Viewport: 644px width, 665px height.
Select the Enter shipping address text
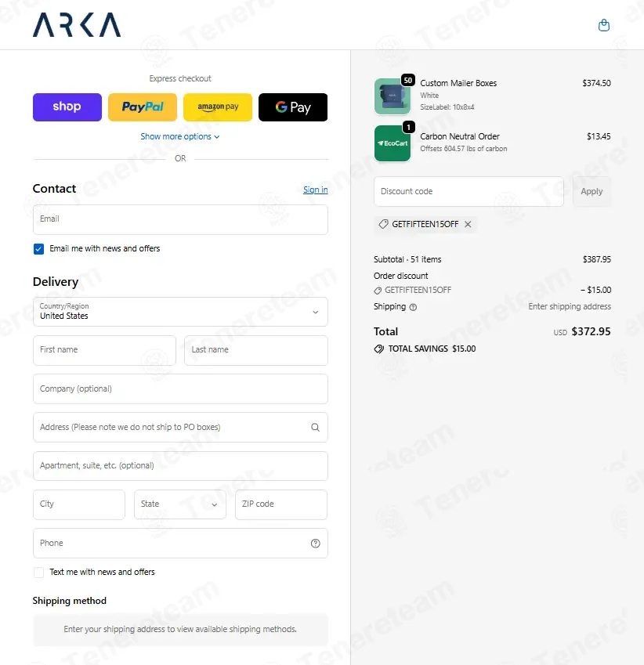[x=570, y=306]
